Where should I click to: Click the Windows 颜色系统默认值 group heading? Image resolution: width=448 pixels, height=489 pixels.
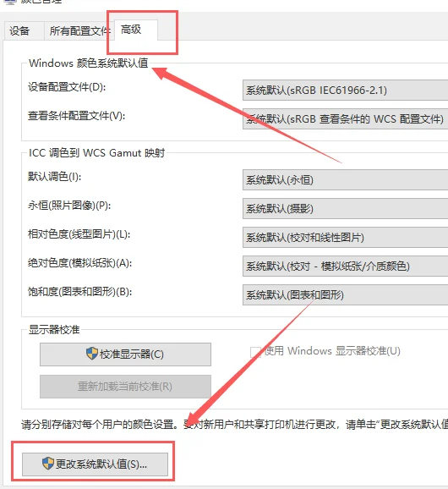89,63
